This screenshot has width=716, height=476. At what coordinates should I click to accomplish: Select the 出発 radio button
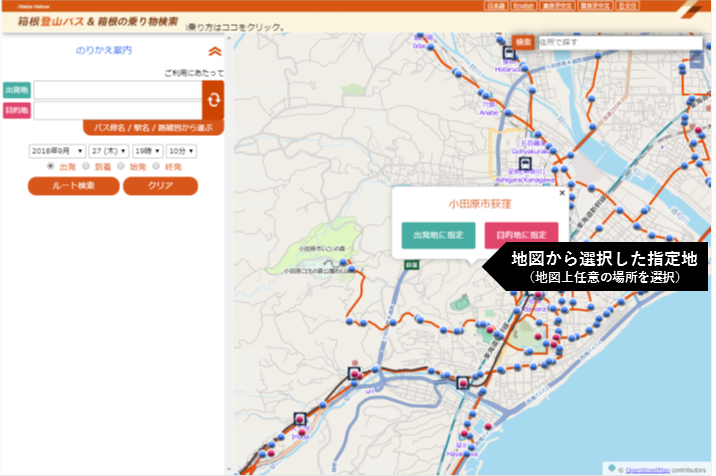tap(51, 167)
